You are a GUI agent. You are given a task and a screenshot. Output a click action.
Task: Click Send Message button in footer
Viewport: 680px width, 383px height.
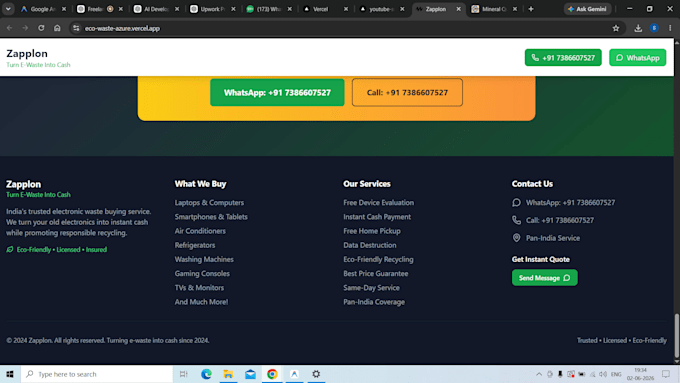545,278
